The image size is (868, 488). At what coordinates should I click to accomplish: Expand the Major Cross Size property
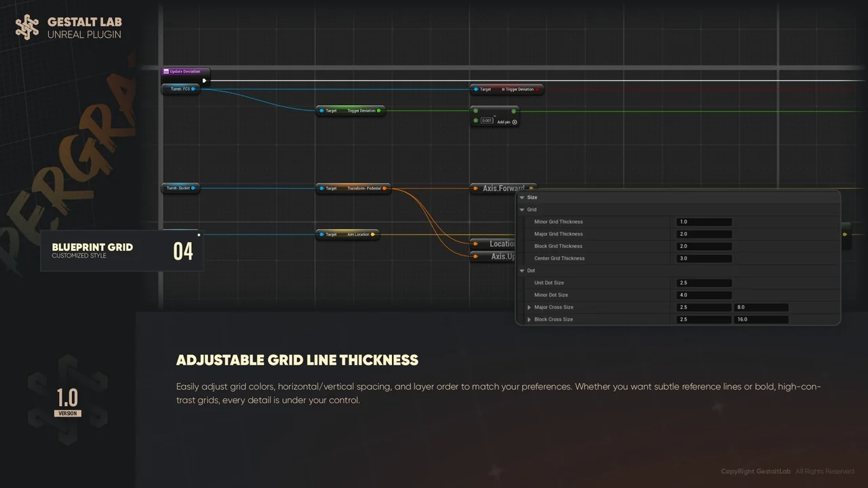pos(530,307)
